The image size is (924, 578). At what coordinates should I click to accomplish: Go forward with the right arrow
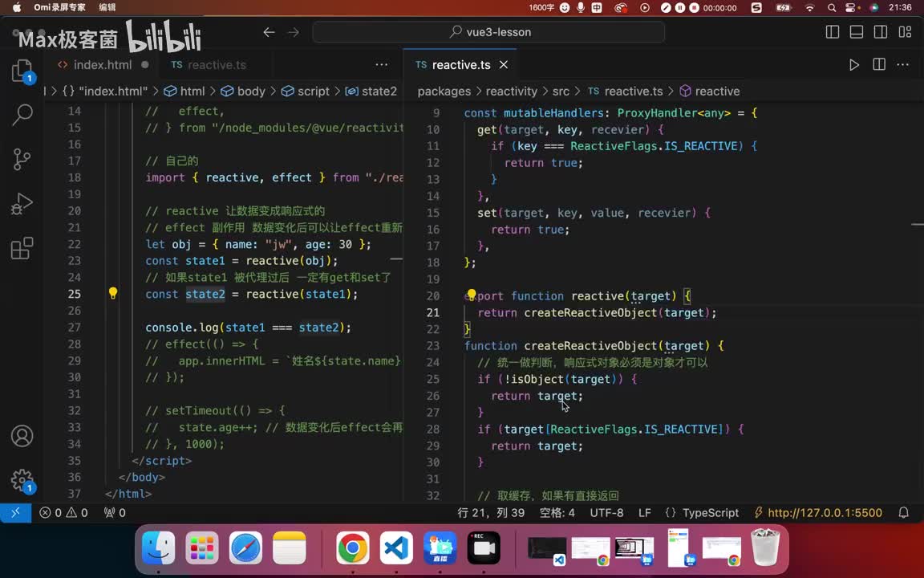point(294,32)
